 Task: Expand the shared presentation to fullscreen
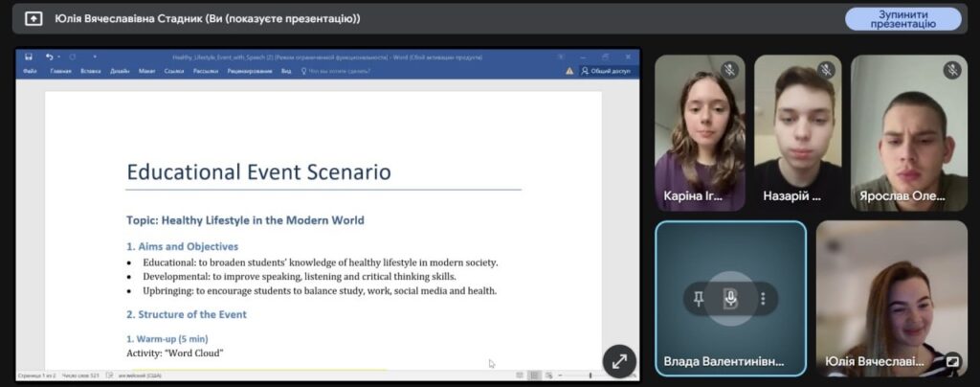click(x=619, y=361)
